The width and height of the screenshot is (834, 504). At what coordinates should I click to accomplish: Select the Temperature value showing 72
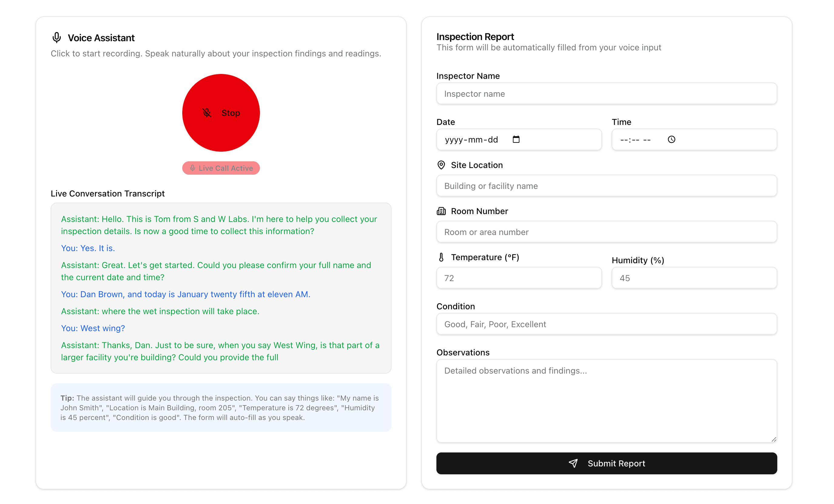pos(519,277)
